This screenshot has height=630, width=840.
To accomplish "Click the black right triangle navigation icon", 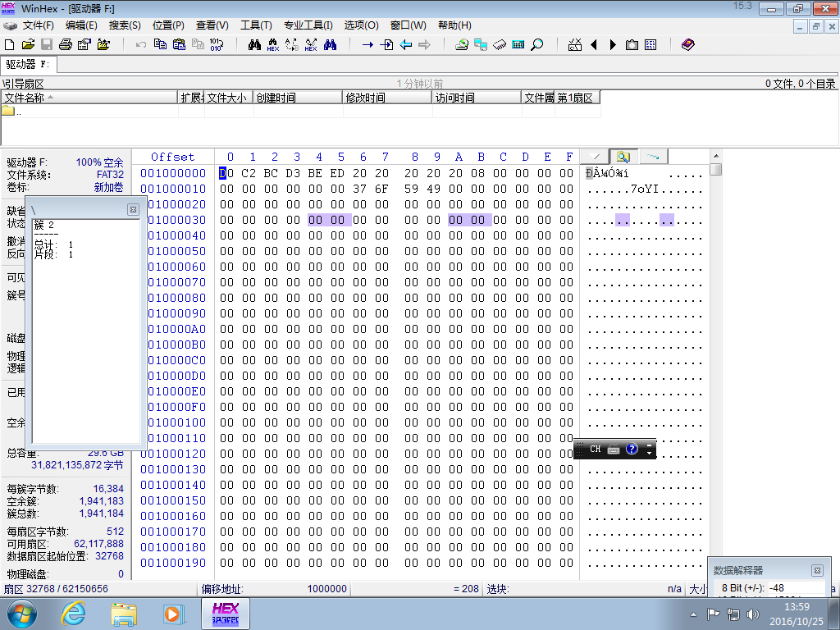I will [x=613, y=44].
